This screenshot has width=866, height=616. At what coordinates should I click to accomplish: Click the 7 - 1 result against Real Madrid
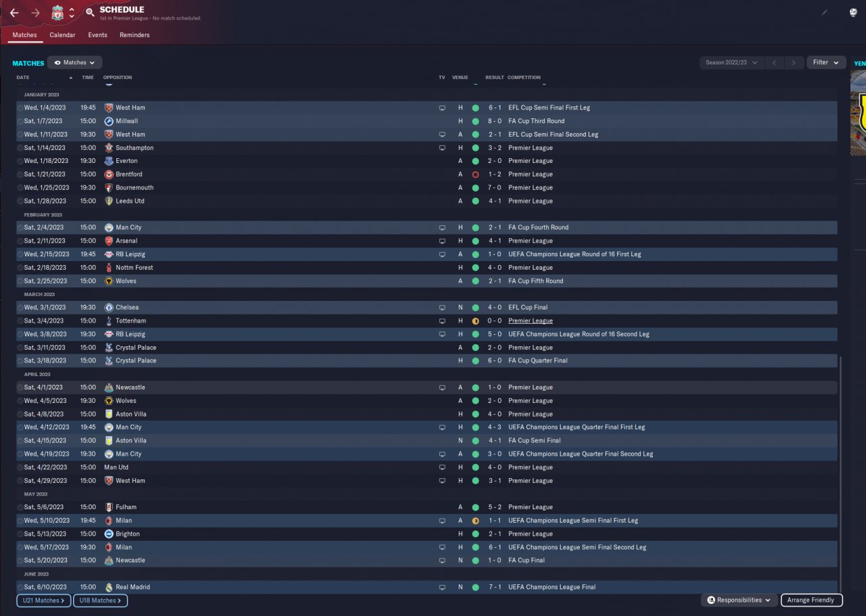click(495, 587)
